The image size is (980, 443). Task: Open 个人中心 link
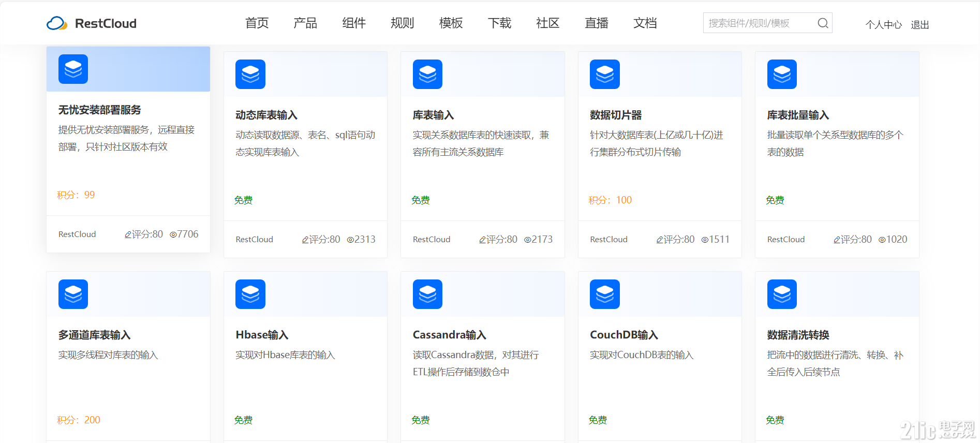pyautogui.click(x=884, y=24)
